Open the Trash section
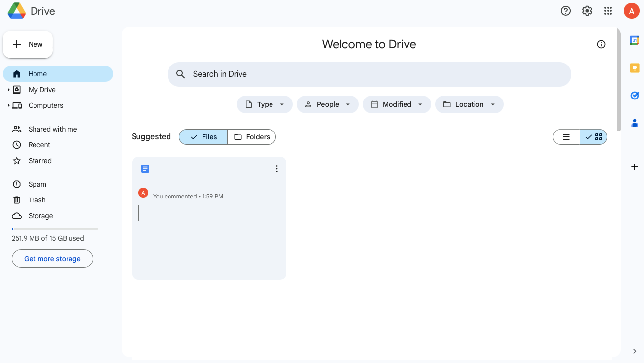 pyautogui.click(x=37, y=200)
